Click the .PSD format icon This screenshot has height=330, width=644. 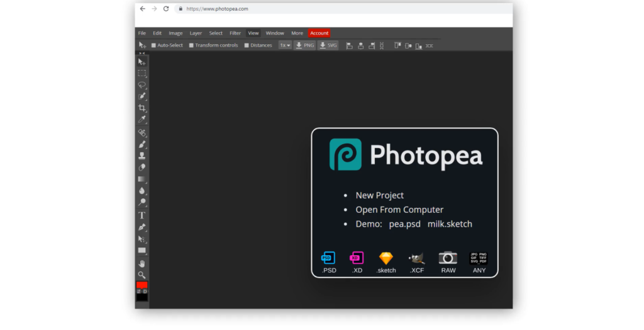point(328,258)
